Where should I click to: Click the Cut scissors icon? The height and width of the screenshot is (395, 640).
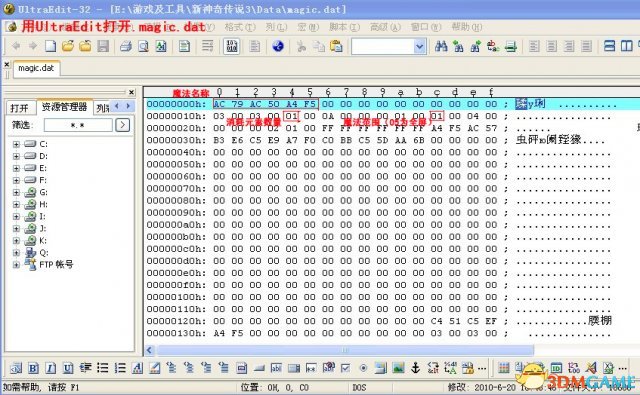pos(301,46)
